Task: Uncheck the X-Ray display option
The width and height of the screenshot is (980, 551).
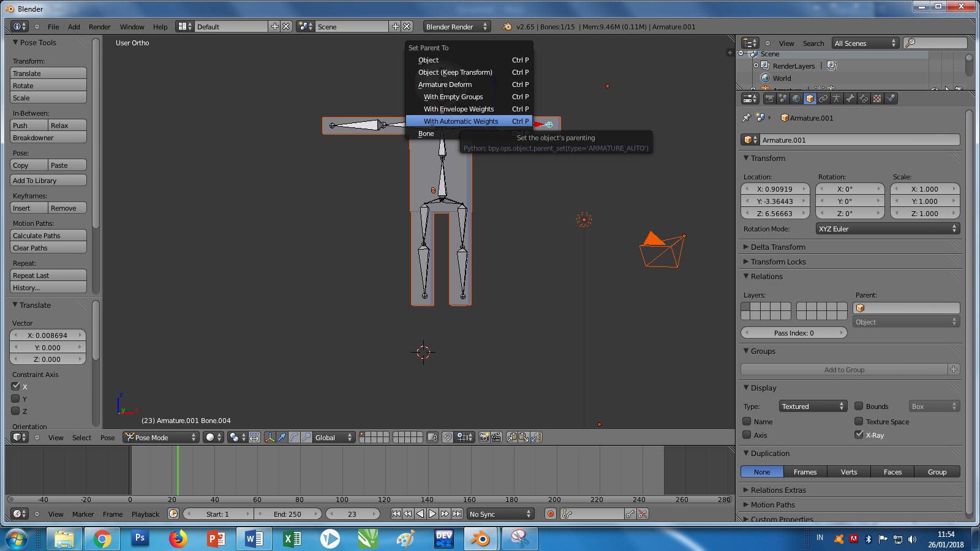Action: tap(859, 435)
